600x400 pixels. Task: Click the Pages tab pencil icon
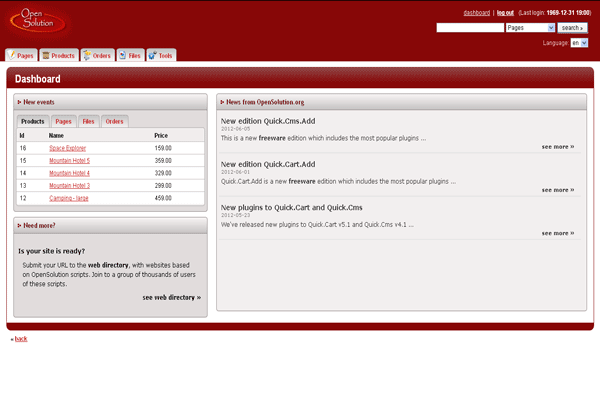coord(12,55)
